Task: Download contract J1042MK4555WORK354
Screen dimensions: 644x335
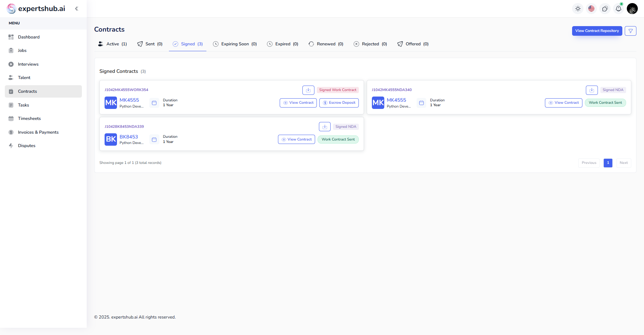Action: click(308, 90)
